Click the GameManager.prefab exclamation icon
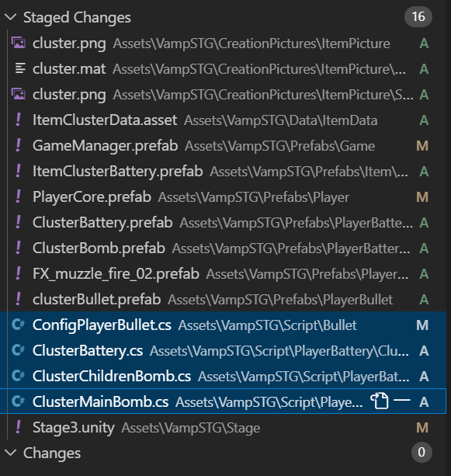This screenshot has width=451, height=476. pos(18,145)
